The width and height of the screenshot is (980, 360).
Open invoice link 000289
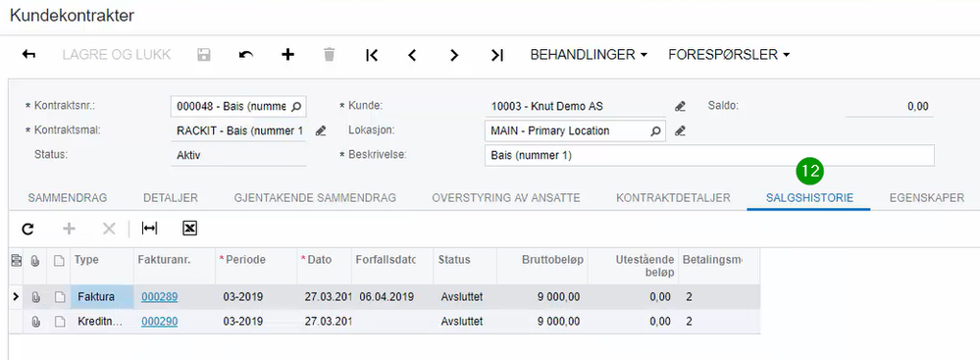pos(159,297)
